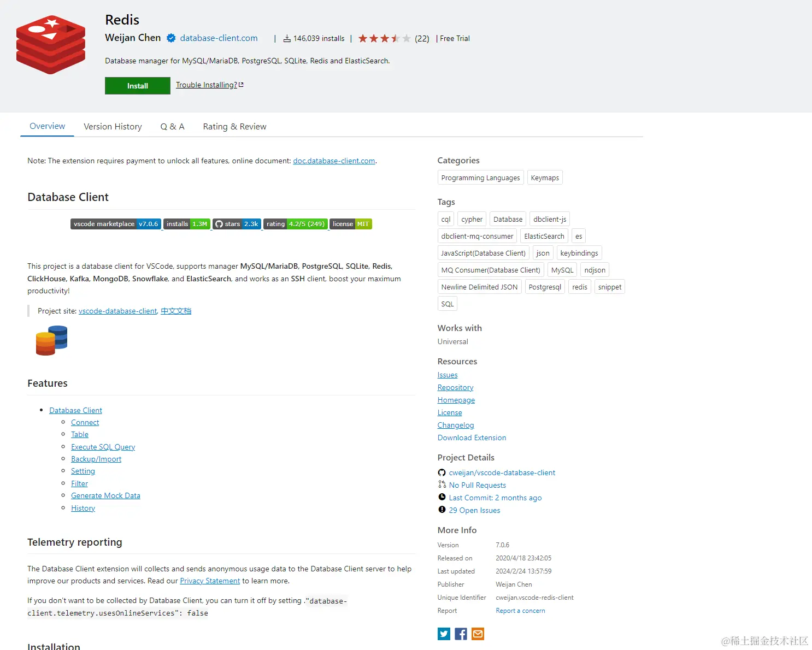Switch to Version History tab
Screen dimensions: 812x650
[113, 127]
